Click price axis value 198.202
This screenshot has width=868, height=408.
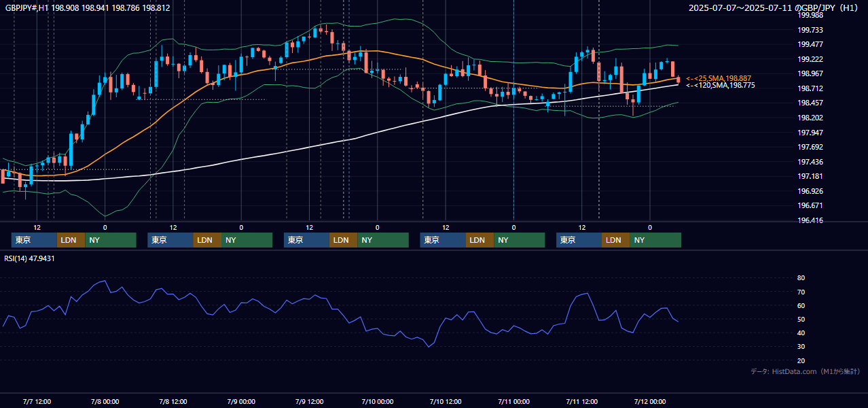[x=810, y=118]
